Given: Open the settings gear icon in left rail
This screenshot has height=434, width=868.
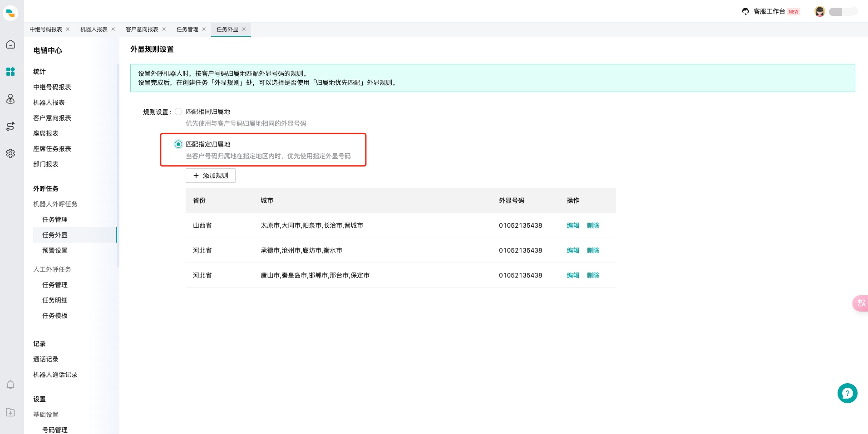Looking at the screenshot, I should [x=10, y=153].
